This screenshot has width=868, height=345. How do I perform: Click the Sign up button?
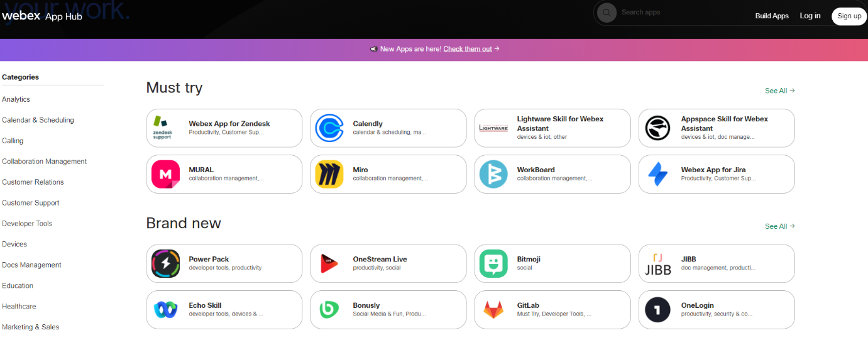849,16
